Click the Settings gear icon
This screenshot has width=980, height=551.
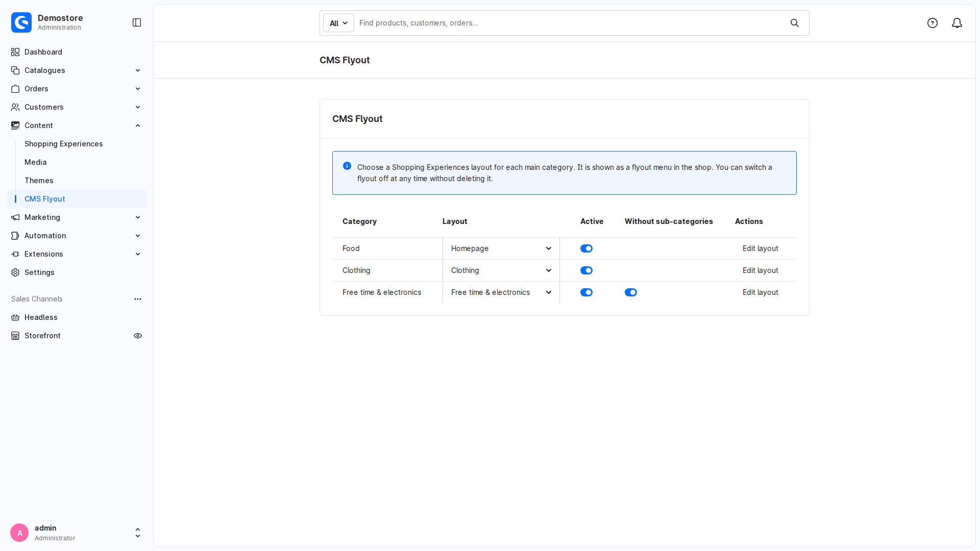coord(15,272)
